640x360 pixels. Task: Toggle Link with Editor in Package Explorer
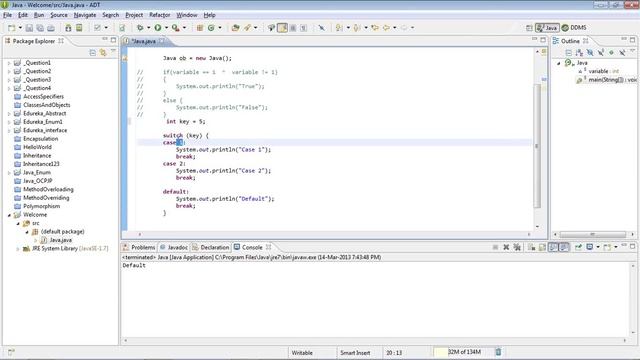103,53
